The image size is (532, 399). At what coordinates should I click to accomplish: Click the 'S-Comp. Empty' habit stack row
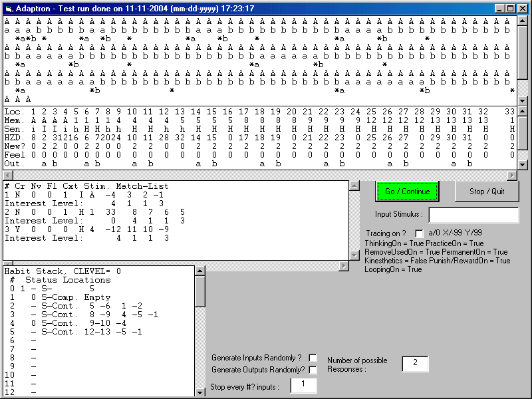(61, 297)
